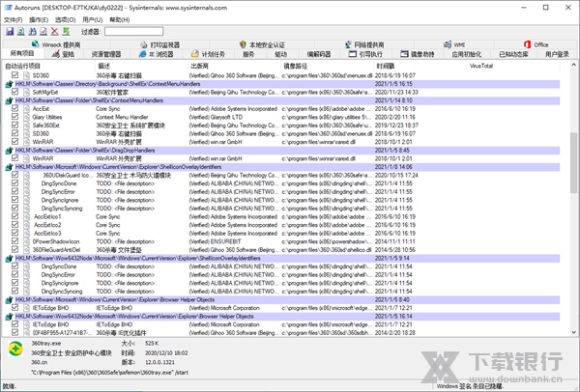Click into the 过滤器 filter box

point(133,32)
